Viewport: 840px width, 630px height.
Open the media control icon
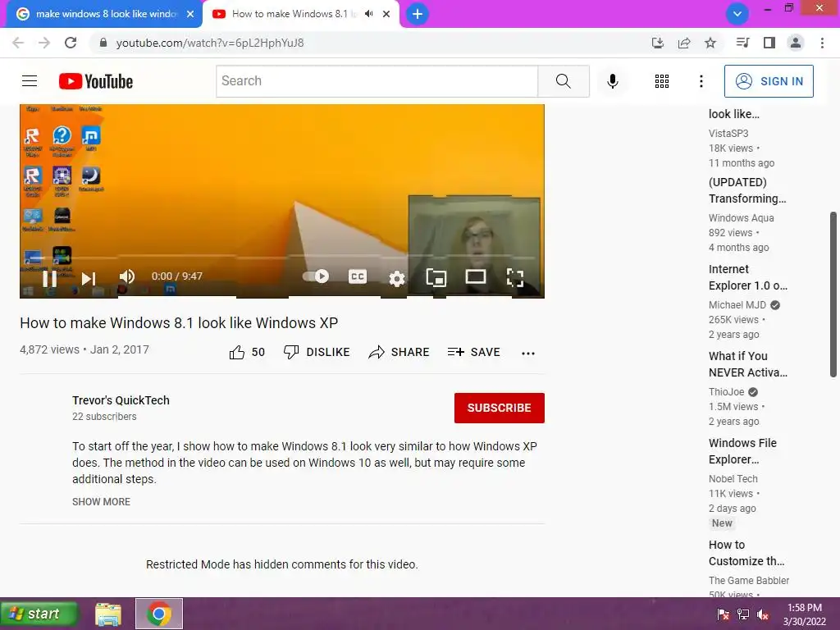(742, 43)
